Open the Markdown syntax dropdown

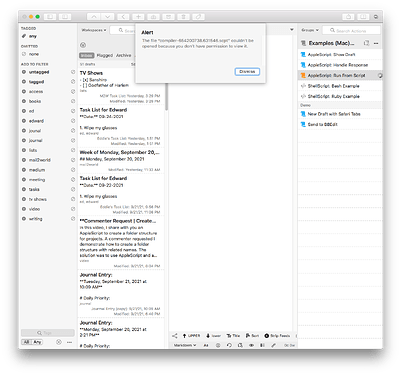[x=185, y=345]
